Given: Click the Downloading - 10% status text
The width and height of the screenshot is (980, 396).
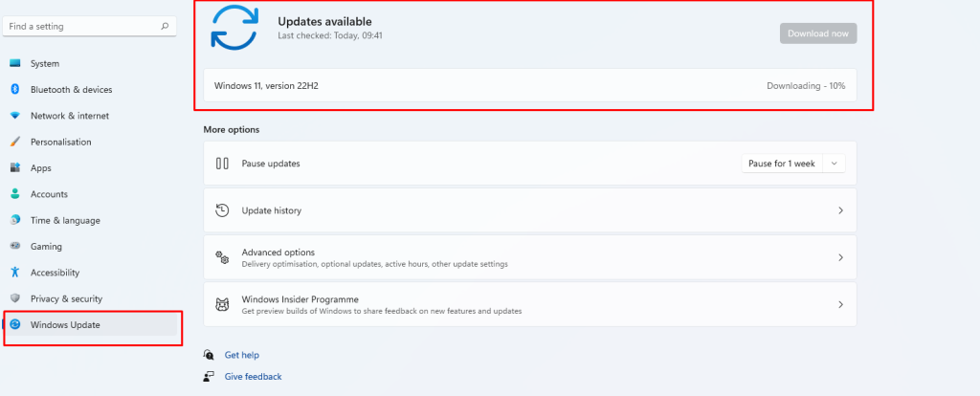Looking at the screenshot, I should point(806,85).
